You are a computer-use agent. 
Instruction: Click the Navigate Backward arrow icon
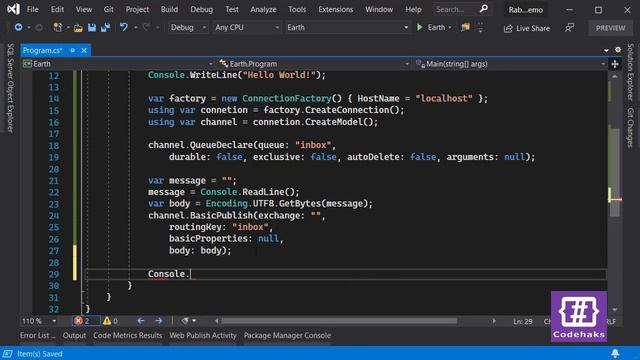point(18,27)
